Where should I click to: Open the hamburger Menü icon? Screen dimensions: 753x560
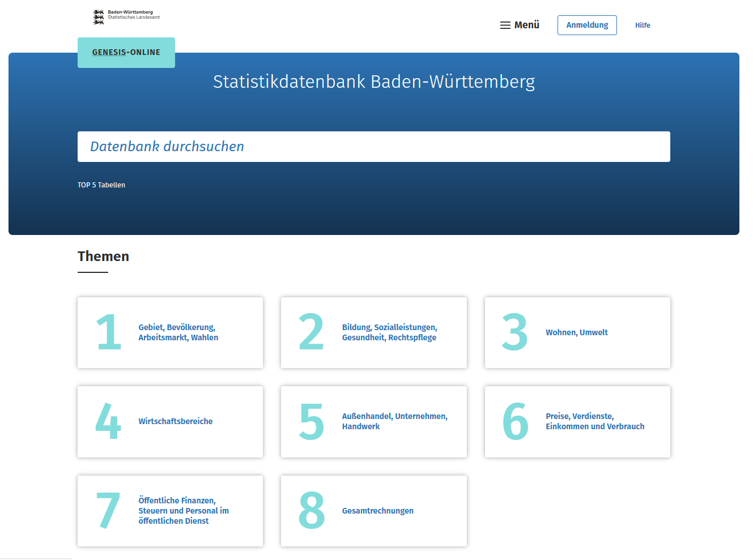[x=505, y=25]
